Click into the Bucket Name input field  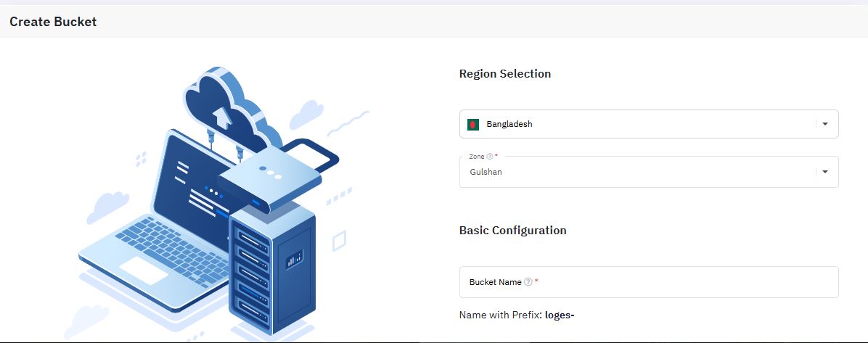(x=649, y=282)
